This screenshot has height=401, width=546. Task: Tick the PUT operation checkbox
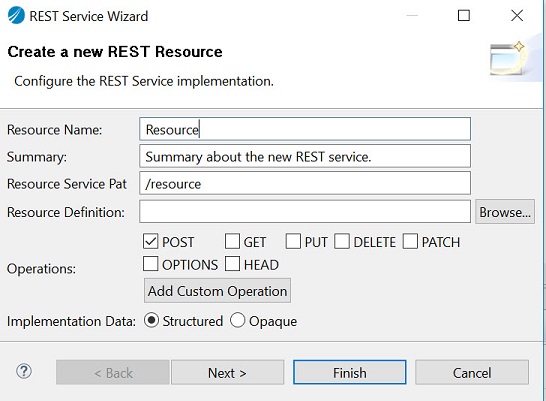click(293, 241)
